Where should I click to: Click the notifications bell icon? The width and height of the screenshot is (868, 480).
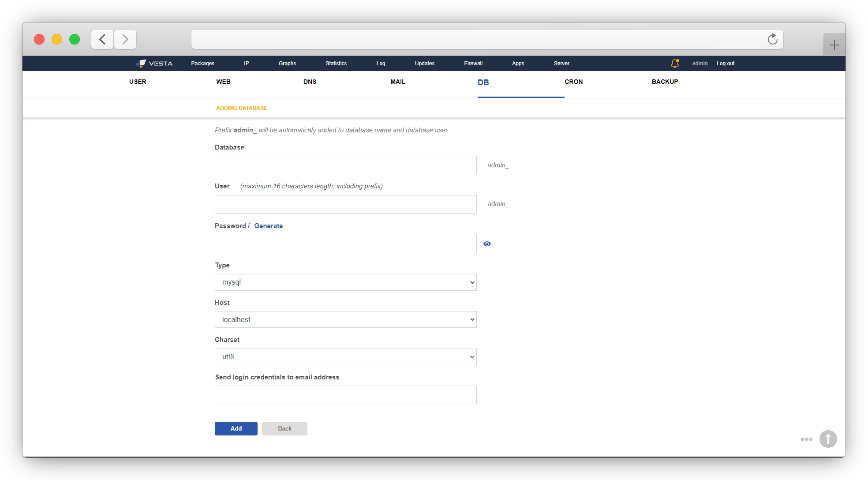point(674,64)
